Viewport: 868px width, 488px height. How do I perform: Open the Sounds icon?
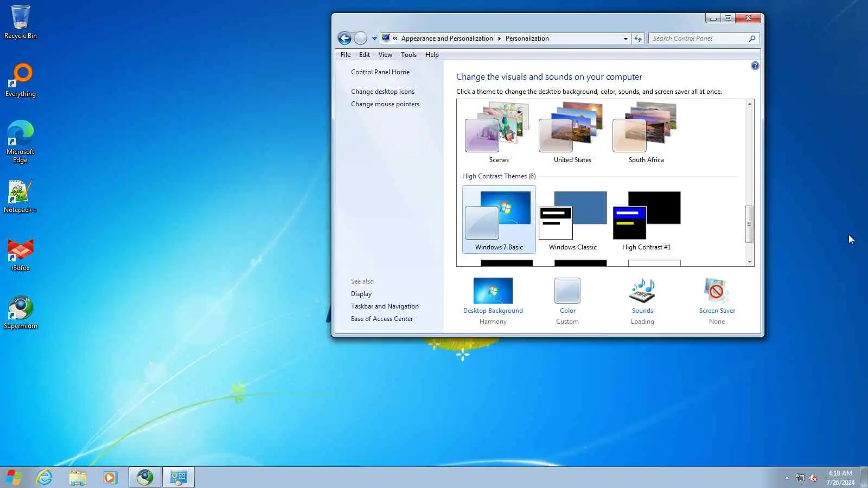point(642,291)
